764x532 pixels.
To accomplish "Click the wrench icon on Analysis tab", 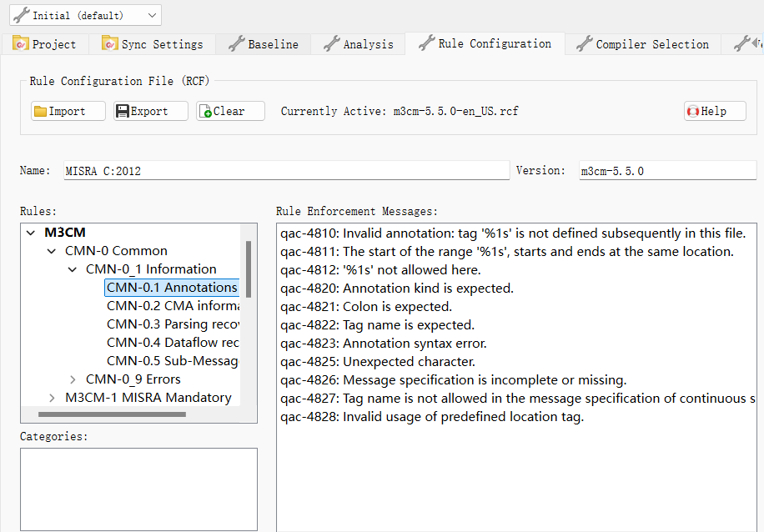I will click(331, 43).
